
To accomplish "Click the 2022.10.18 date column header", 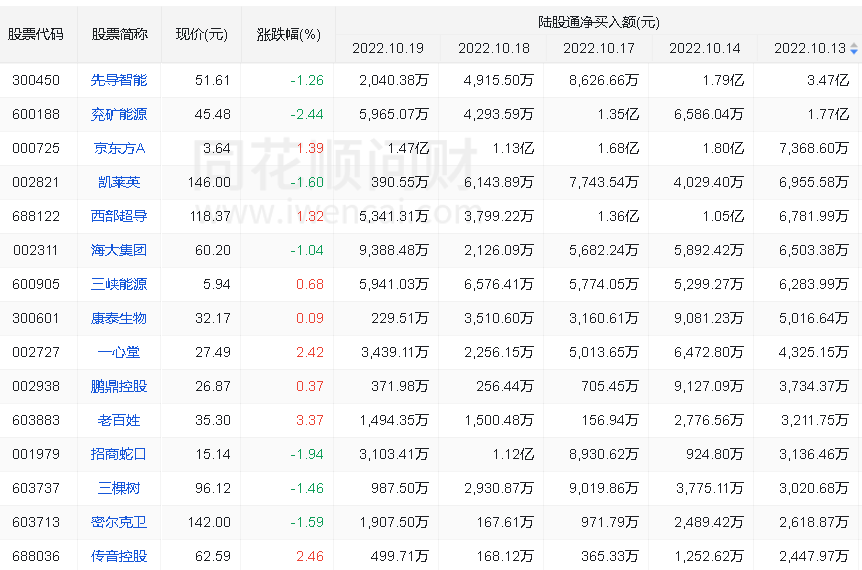I will pos(494,48).
